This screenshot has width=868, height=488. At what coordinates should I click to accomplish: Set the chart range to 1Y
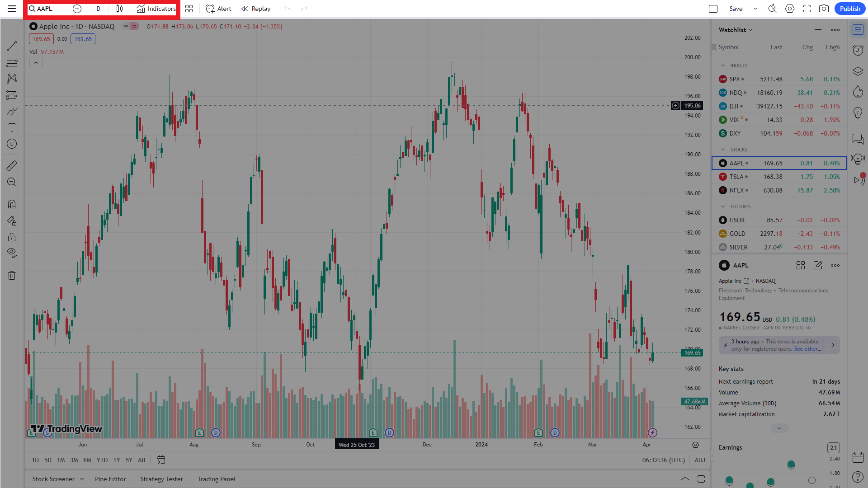(x=117, y=460)
